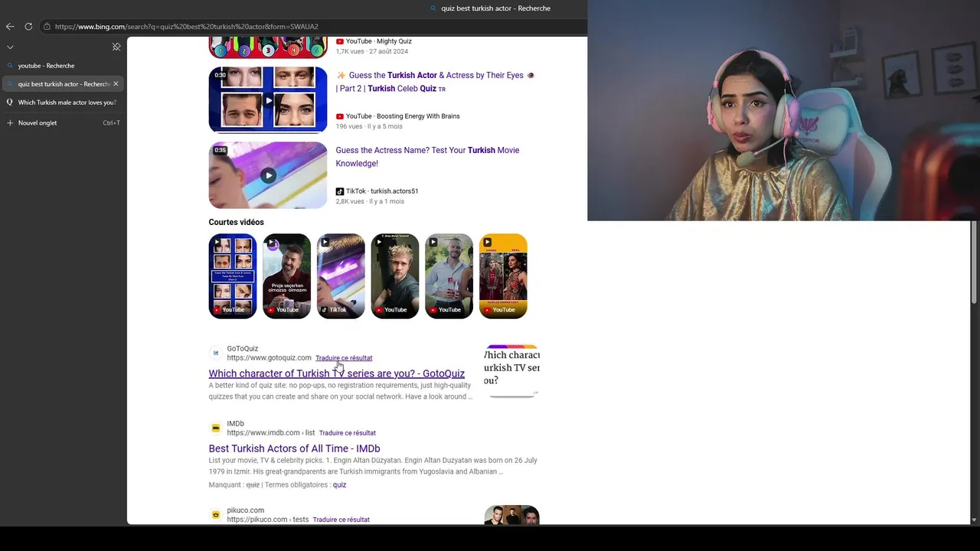Viewport: 980px width, 551px height.
Task: Open first short video with eyes grid
Action: pyautogui.click(x=233, y=276)
